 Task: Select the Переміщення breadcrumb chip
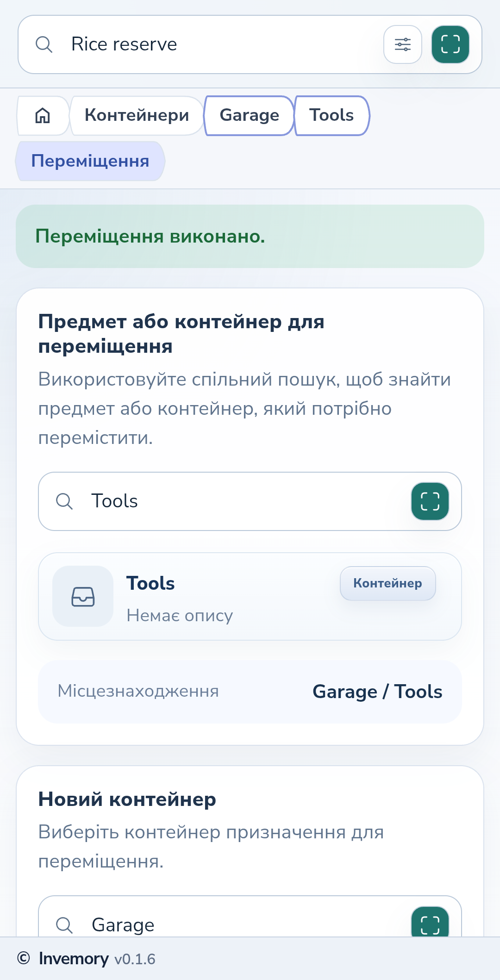pos(90,161)
